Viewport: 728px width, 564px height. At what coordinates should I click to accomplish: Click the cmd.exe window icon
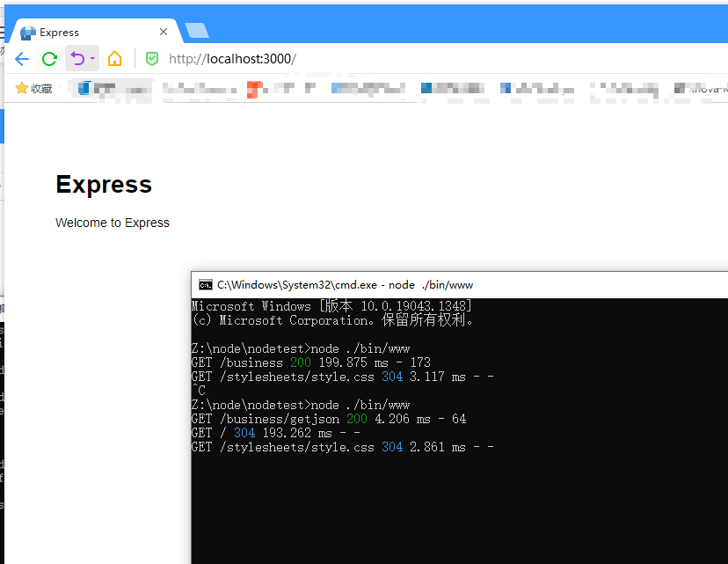pyautogui.click(x=205, y=285)
